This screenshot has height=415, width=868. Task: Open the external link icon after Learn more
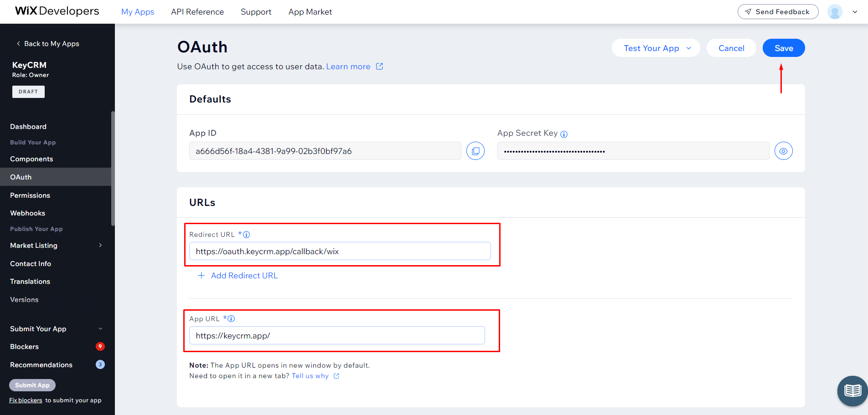(x=379, y=67)
